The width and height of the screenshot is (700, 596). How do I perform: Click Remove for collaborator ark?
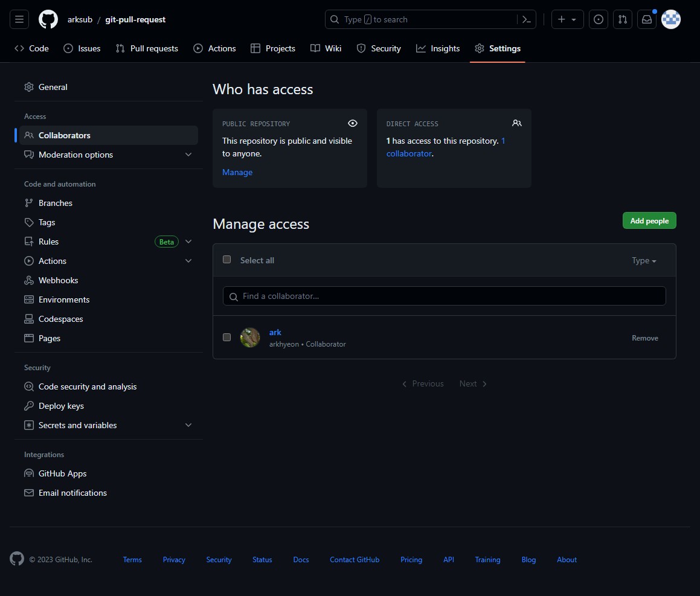tap(644, 338)
